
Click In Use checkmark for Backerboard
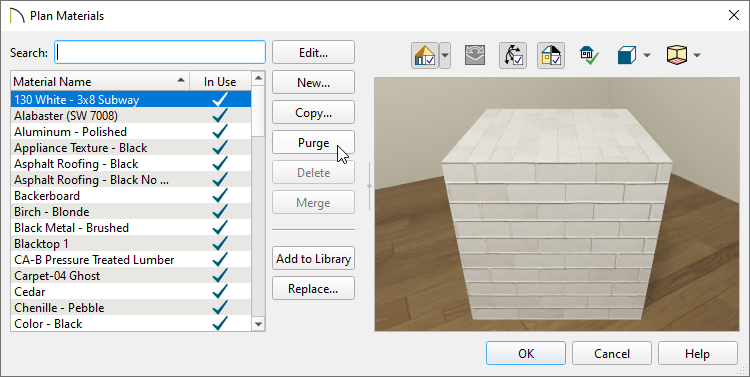tap(220, 195)
